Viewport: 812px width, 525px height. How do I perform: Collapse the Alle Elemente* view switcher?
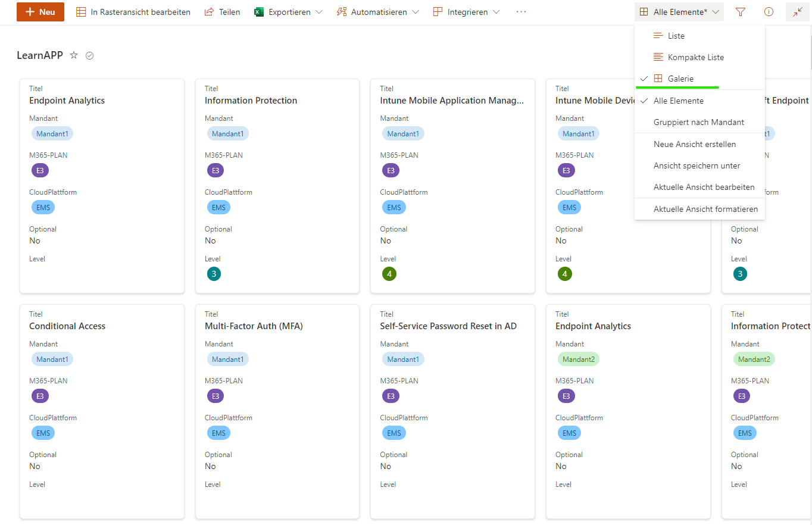tap(679, 12)
